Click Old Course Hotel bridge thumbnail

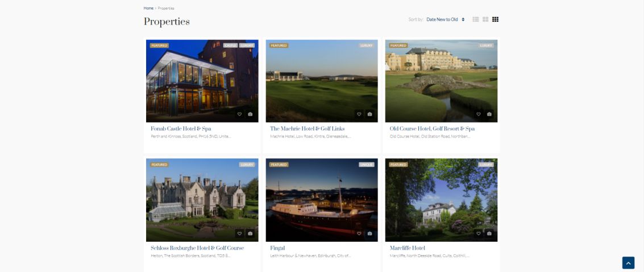pos(441,81)
